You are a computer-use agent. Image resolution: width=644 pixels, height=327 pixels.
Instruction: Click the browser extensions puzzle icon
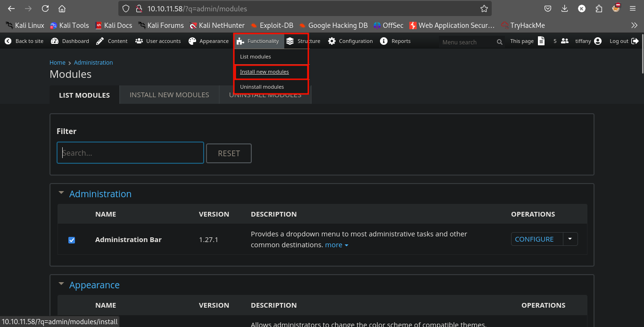pyautogui.click(x=599, y=8)
